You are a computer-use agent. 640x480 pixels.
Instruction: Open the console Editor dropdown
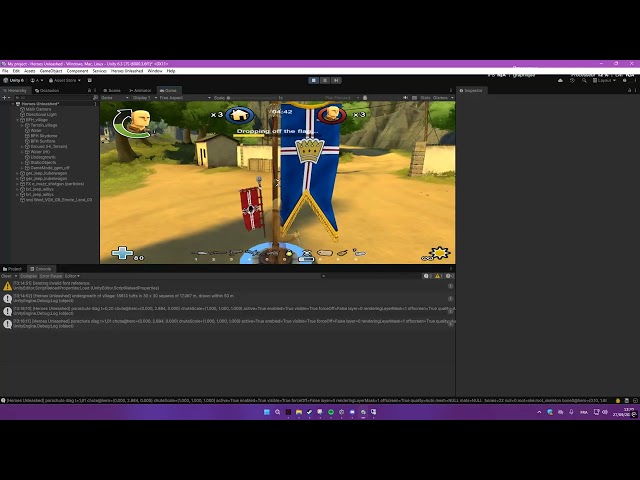pyautogui.click(x=72, y=276)
